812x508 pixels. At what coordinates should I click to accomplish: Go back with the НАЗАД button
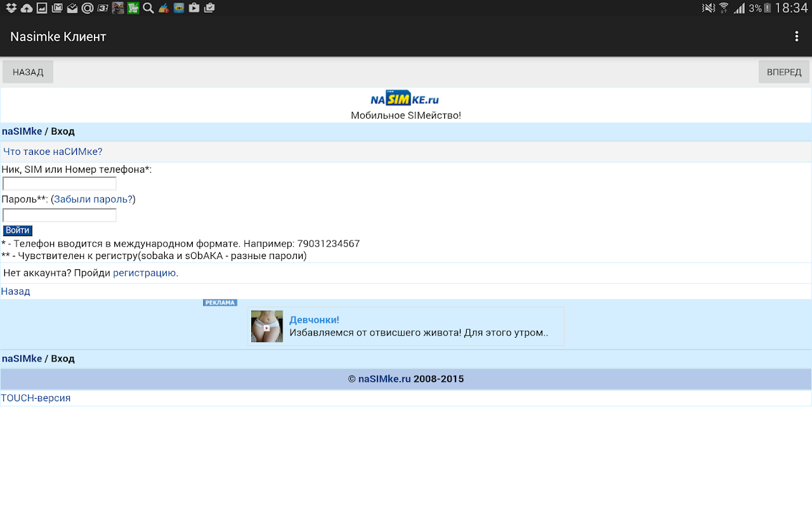[28, 72]
